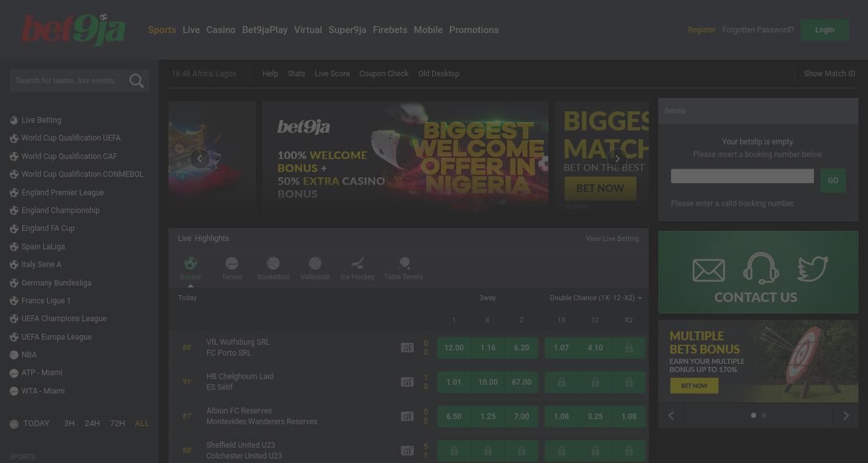Click the Mobile tab

tap(428, 30)
